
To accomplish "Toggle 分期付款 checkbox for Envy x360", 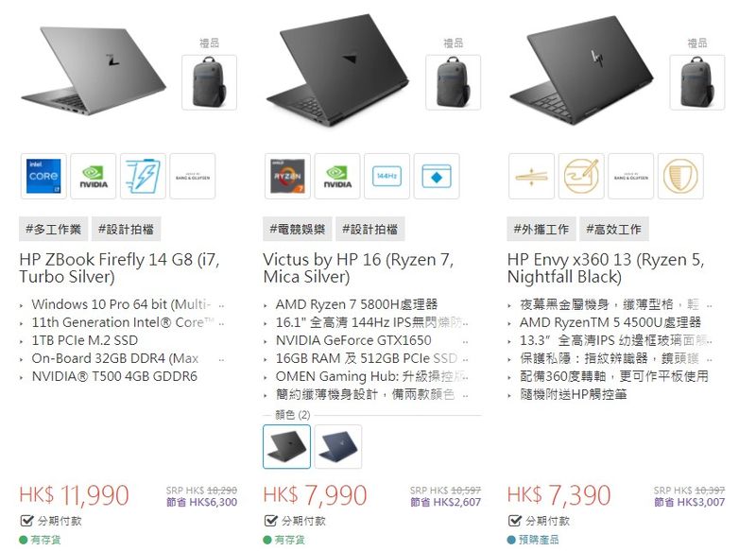I will pyautogui.click(x=515, y=521).
